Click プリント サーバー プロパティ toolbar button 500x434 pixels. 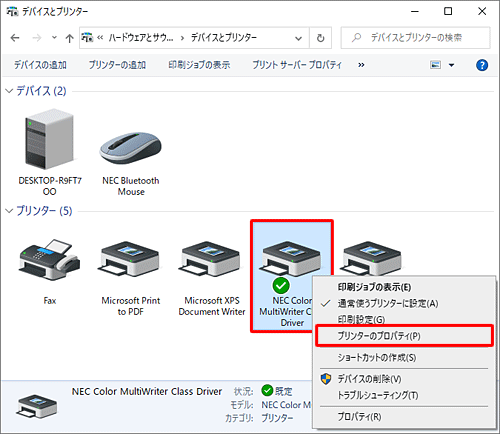tap(297, 65)
